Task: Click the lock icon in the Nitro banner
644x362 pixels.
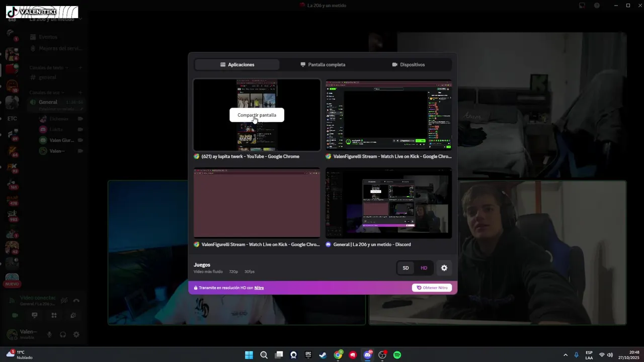Action: point(196,288)
